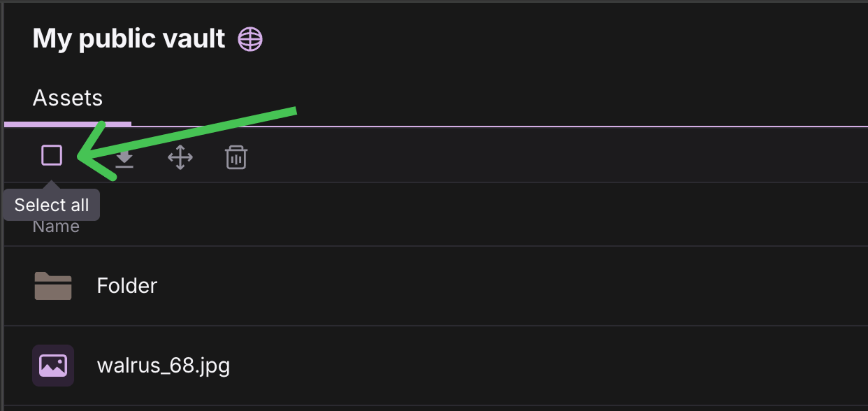The height and width of the screenshot is (411, 868).
Task: Switch to the Assets tab
Action: coord(68,98)
